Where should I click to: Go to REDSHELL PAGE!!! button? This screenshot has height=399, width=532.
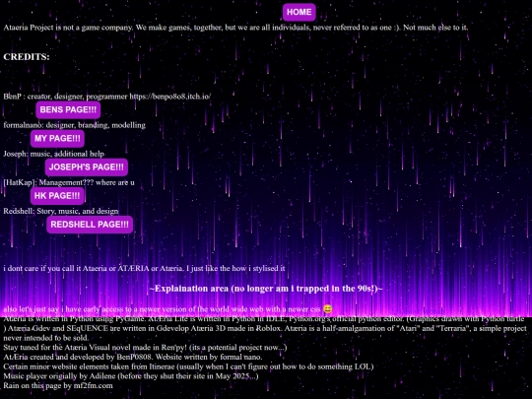pyautogui.click(x=90, y=225)
